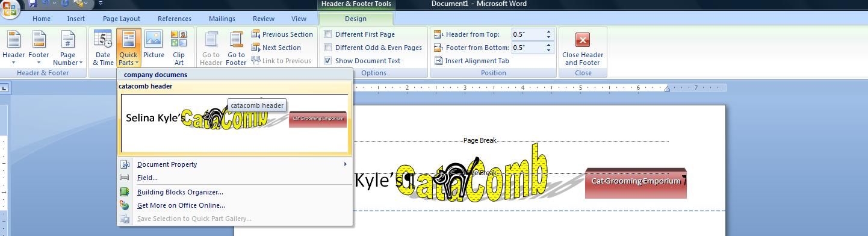Toggle the Different Odd & Even Pages checkbox

point(328,48)
